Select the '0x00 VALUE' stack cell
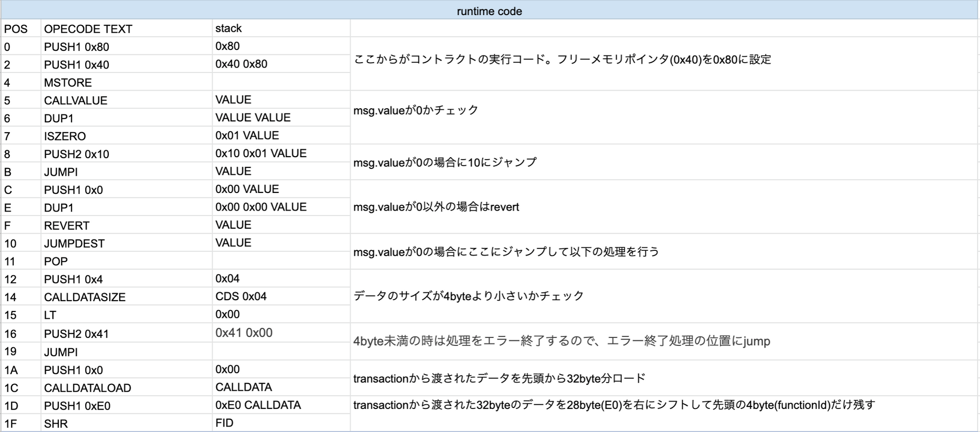This screenshot has width=980, height=432. click(281, 190)
